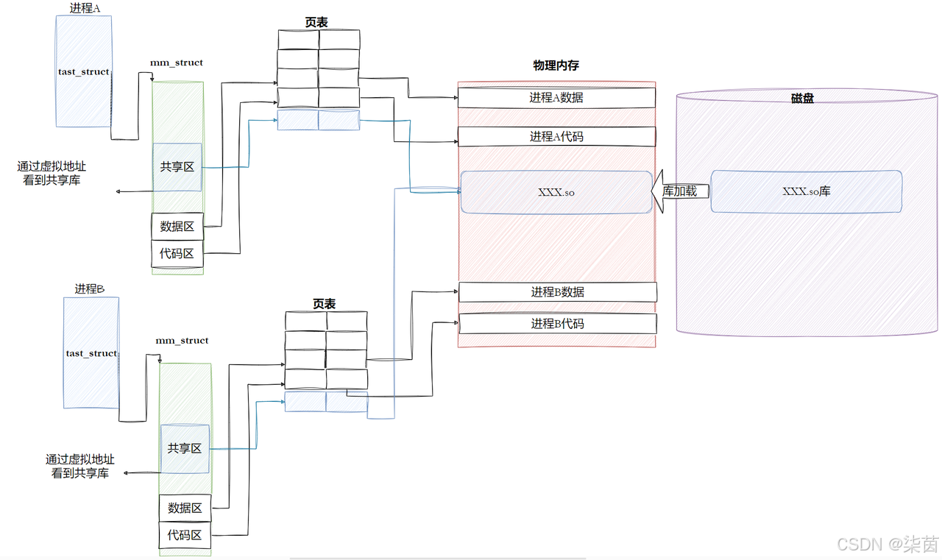942x560 pixels.
Task: Select process B's tast_struct box
Action: pos(90,353)
